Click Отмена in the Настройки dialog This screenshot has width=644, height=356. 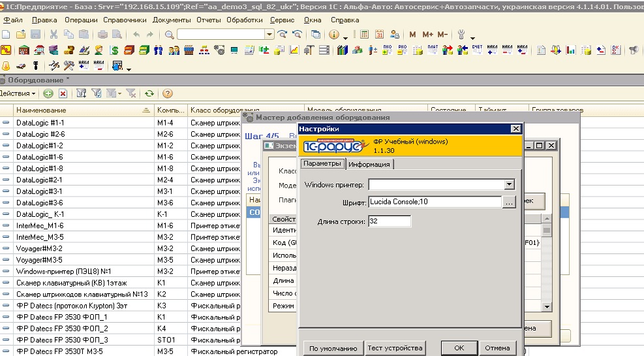click(497, 348)
